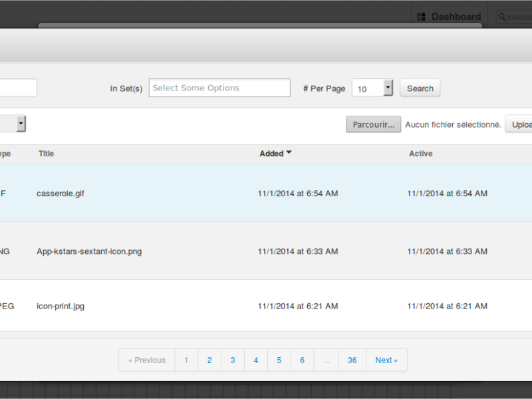Screen dimensions: 532x399
Task: Go to pagination page 4
Action: point(256,360)
